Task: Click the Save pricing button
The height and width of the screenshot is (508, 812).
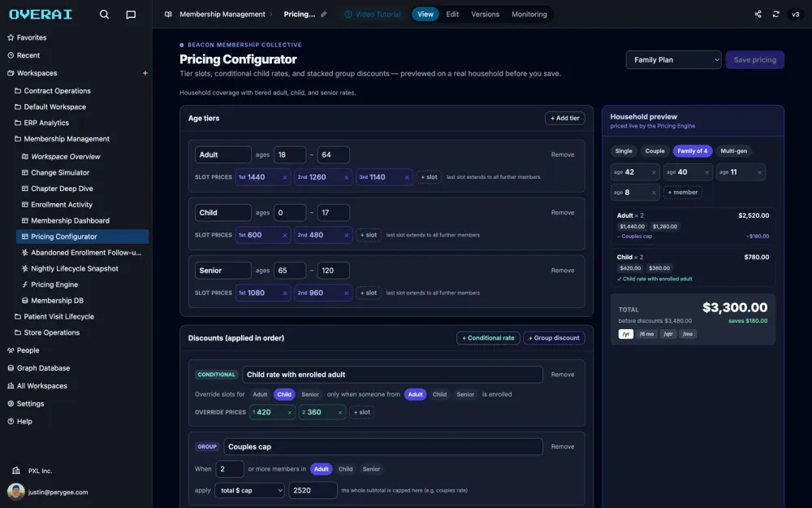Action: (754, 59)
